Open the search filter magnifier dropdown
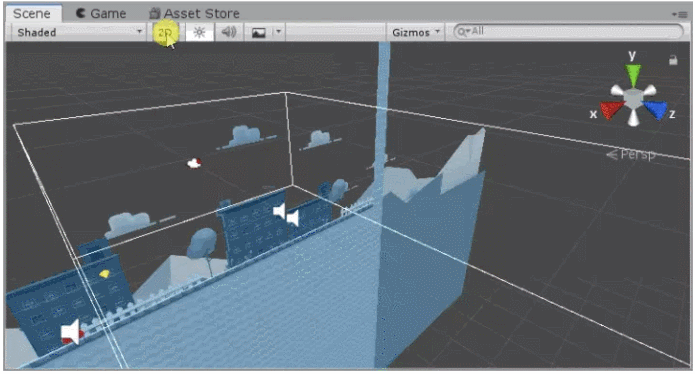The width and height of the screenshot is (695, 374). (463, 31)
